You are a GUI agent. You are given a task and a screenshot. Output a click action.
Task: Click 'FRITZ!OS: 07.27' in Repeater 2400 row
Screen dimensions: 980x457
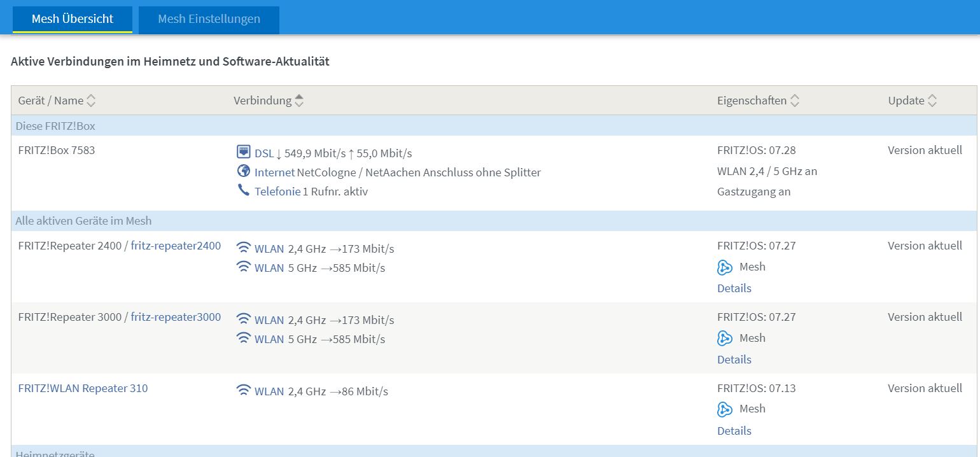(757, 246)
